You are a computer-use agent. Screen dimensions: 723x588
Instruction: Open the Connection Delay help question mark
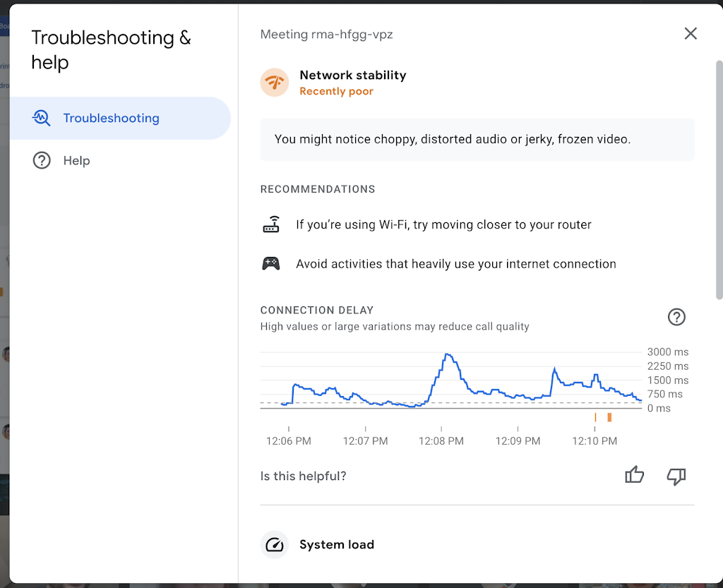click(x=676, y=317)
